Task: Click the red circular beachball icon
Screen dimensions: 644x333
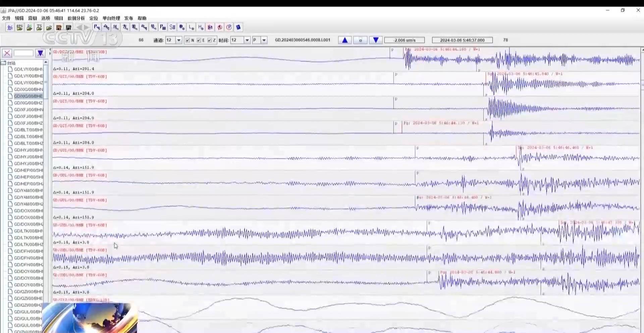Action: 220,27
